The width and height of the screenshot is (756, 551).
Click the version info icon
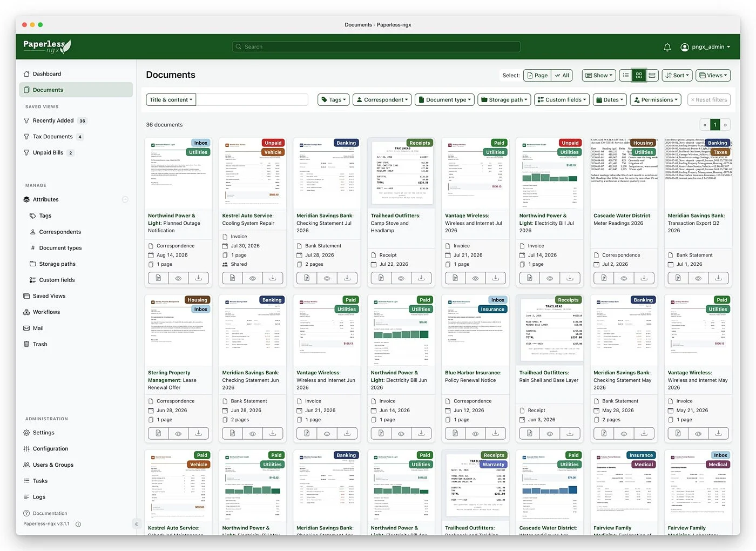tap(78, 524)
